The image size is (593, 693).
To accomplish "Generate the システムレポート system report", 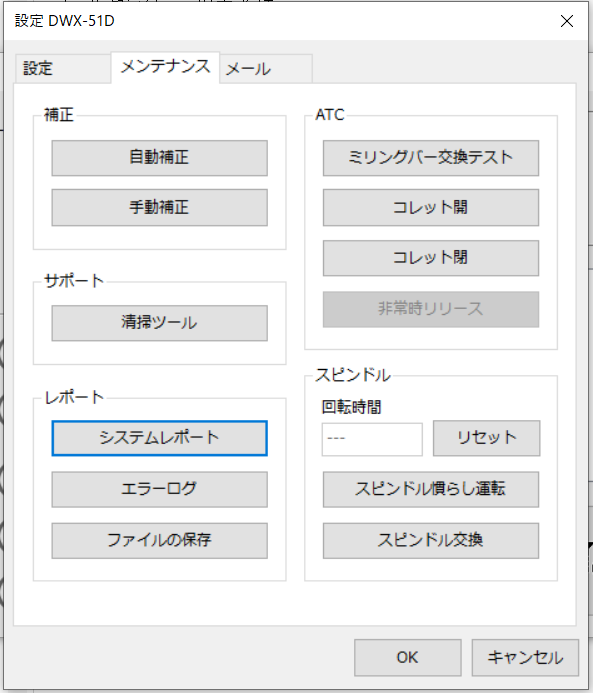I will point(160,438).
